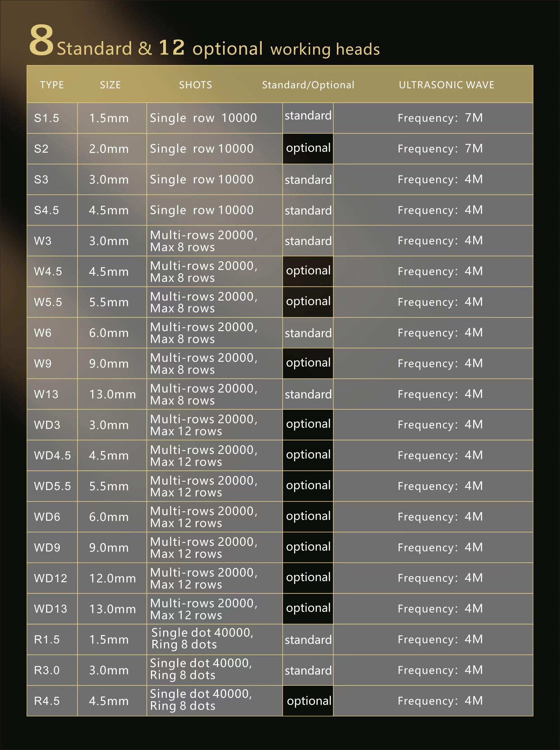Select the SHOTS column header
Image resolution: width=560 pixels, height=750 pixels.
pyautogui.click(x=195, y=85)
